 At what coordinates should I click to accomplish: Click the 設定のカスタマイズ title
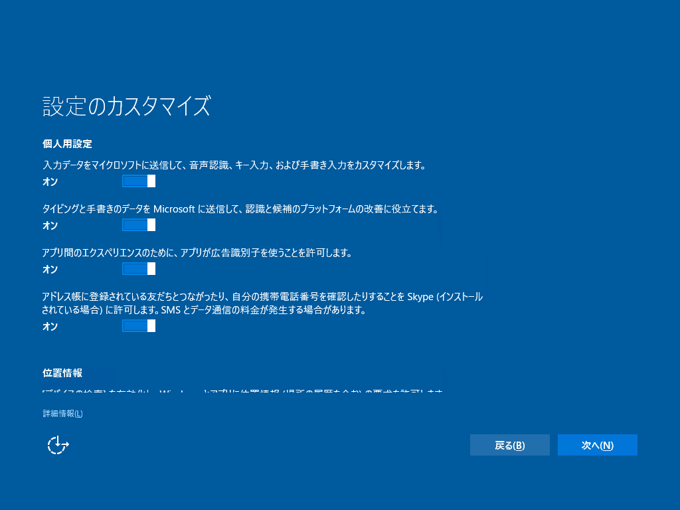(x=126, y=106)
